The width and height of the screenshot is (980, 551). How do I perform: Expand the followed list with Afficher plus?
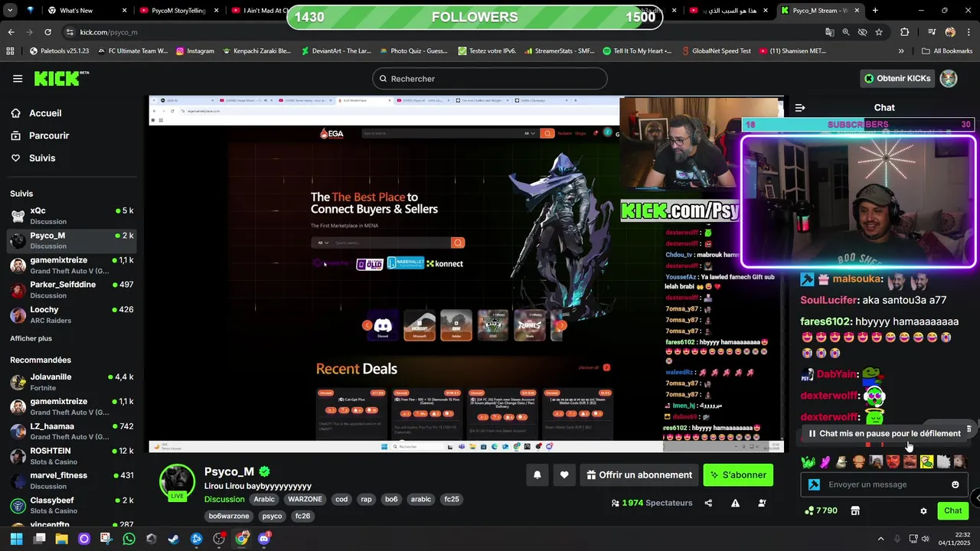click(31, 338)
